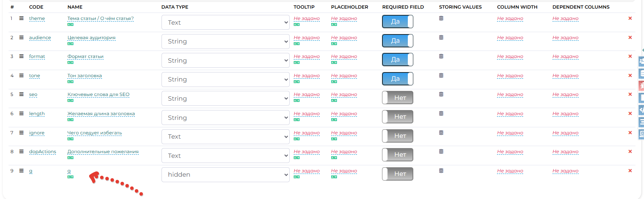Screen dimensions: 644x199
Task: Toggle required field for tone row
Action: (x=397, y=79)
